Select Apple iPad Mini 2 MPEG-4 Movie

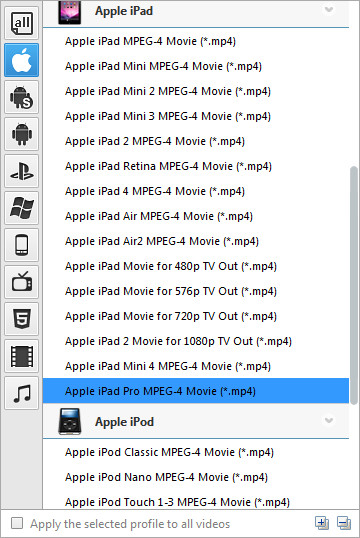point(196,91)
